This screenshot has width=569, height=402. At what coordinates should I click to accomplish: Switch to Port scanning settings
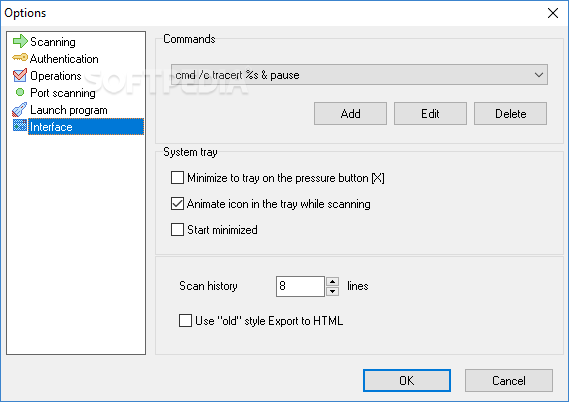(62, 93)
